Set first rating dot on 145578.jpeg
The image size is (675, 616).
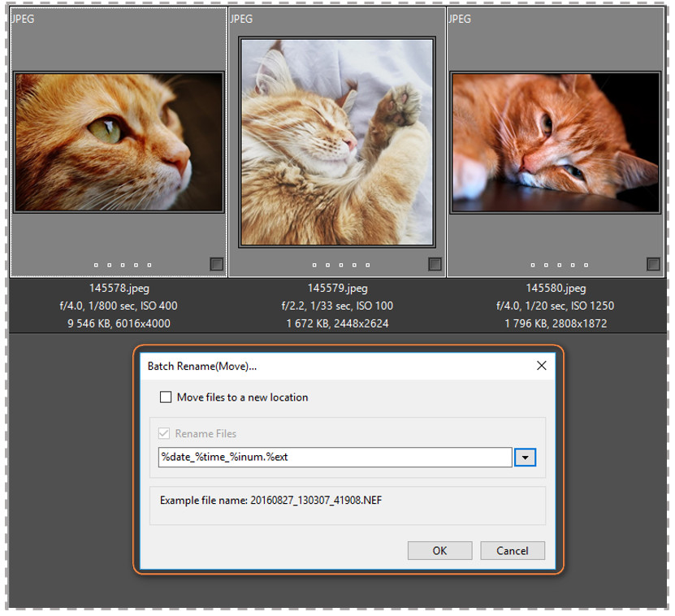point(96,265)
